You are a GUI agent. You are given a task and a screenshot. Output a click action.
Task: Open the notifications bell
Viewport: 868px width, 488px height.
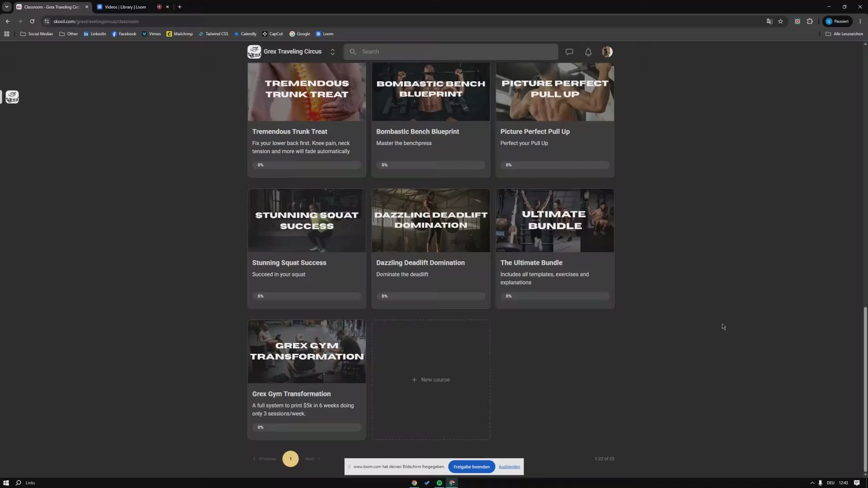coord(588,52)
